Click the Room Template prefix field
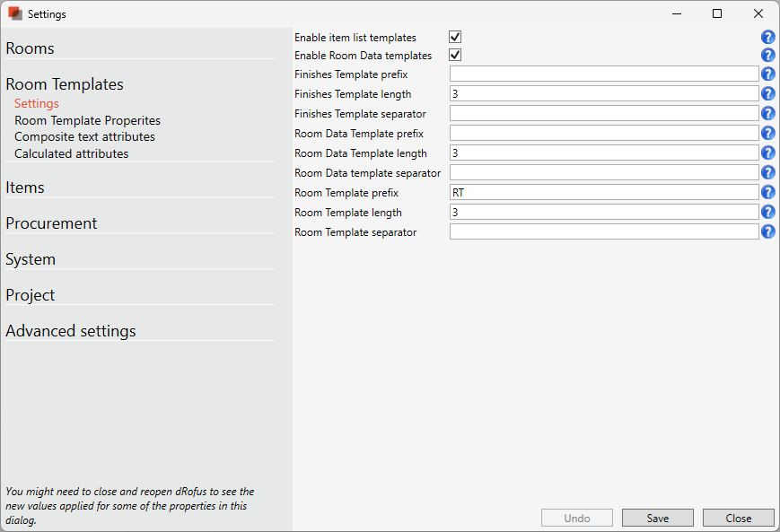 (604, 193)
